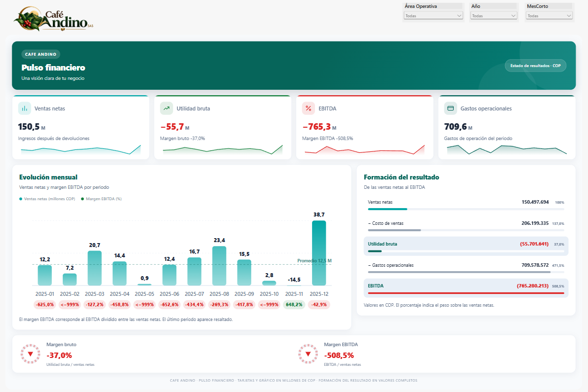Select the 2025-08 bar labeled 23,4
Screen dimensions: 588x392
[219, 266]
